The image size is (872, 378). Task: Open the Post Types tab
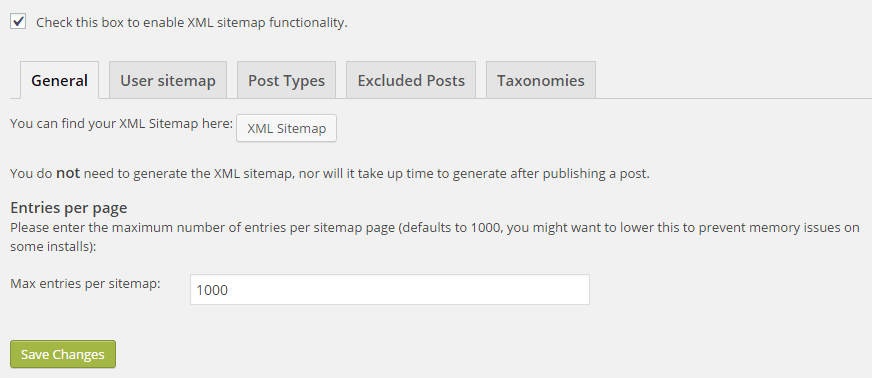coord(286,81)
